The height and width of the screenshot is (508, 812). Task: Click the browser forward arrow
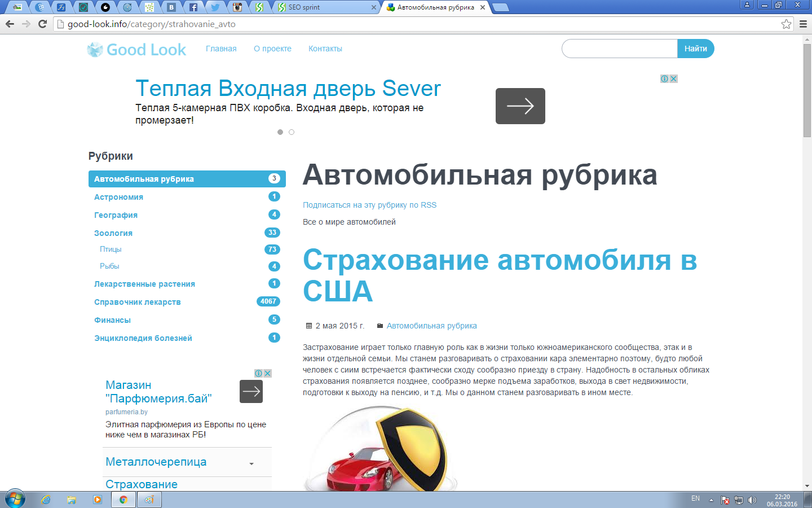(x=26, y=24)
